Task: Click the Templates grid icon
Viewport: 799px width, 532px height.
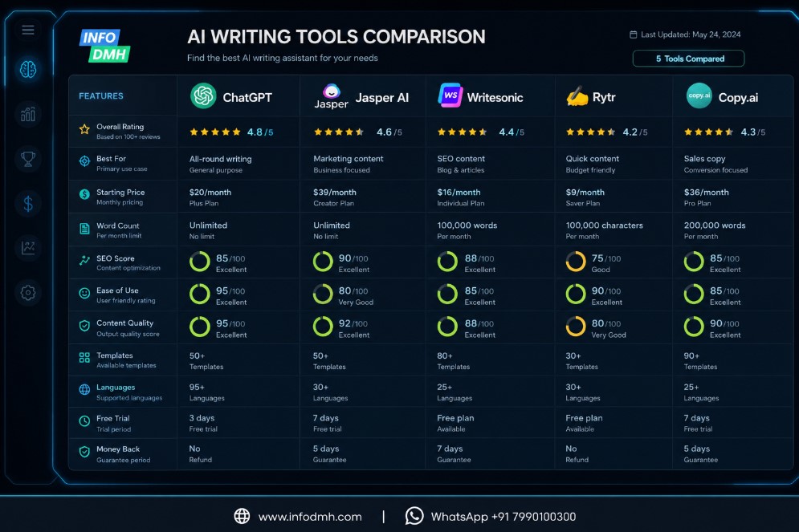Action: [84, 358]
